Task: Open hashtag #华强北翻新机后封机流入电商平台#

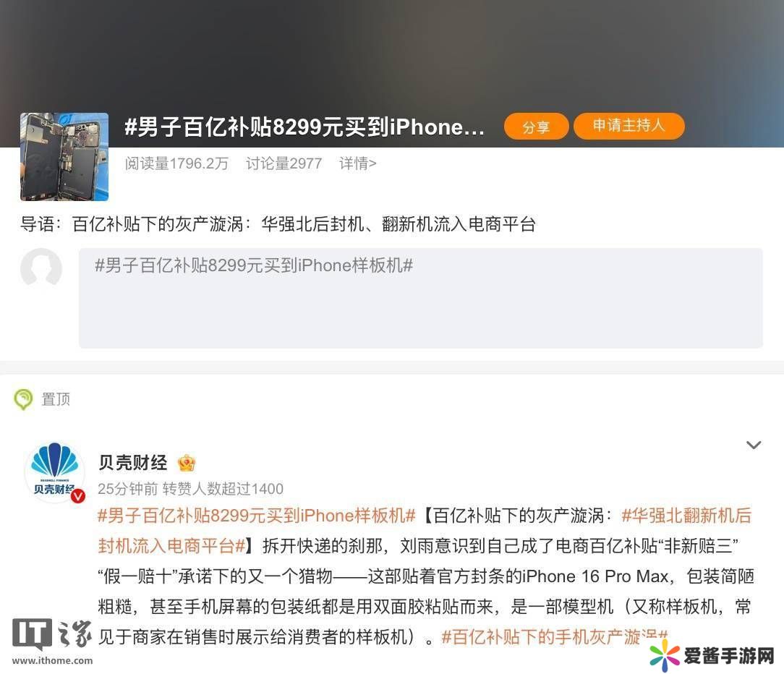Action: pyautogui.click(x=425, y=531)
